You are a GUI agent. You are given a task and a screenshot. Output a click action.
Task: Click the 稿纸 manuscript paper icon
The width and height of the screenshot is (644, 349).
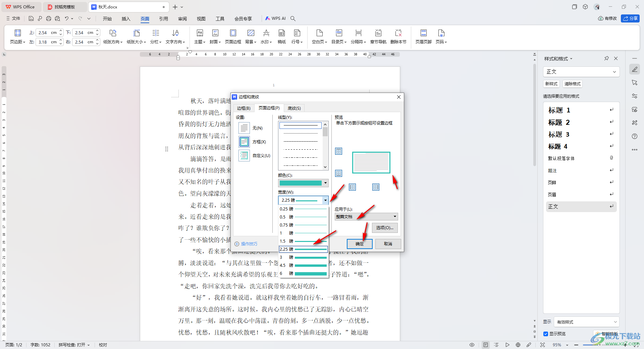[x=282, y=37]
